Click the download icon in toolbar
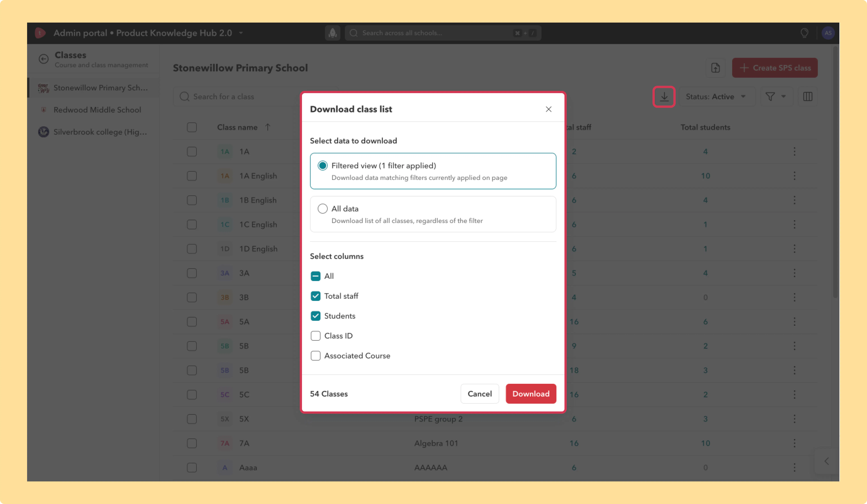 (x=664, y=97)
